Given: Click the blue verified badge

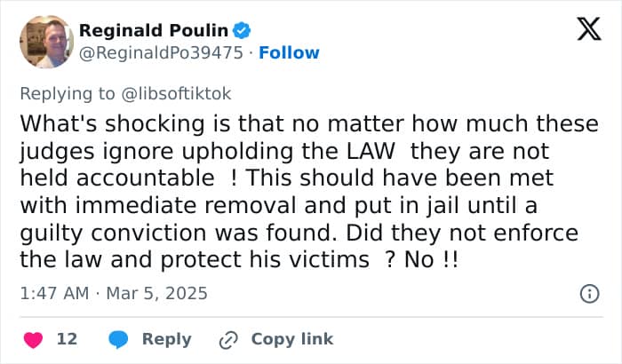Looking at the screenshot, I should pyautogui.click(x=242, y=30).
